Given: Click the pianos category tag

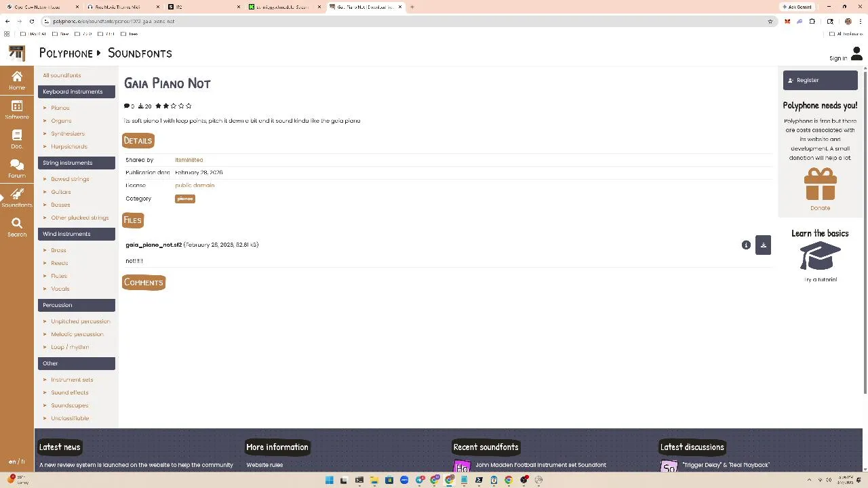Looking at the screenshot, I should pos(185,199).
